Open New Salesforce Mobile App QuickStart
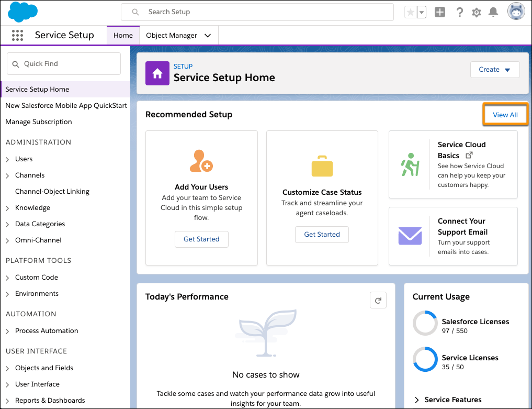Image resolution: width=532 pixels, height=409 pixels. pos(66,106)
